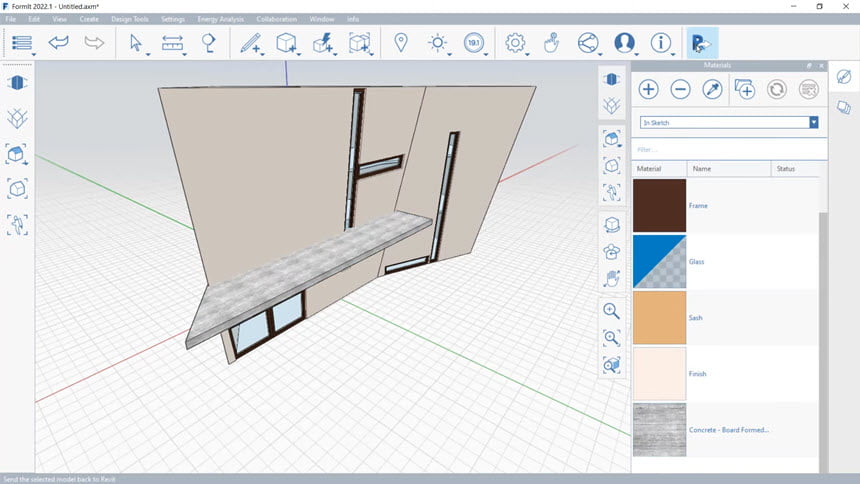
Task: Activate the Measure ruler tool
Action: click(x=172, y=42)
